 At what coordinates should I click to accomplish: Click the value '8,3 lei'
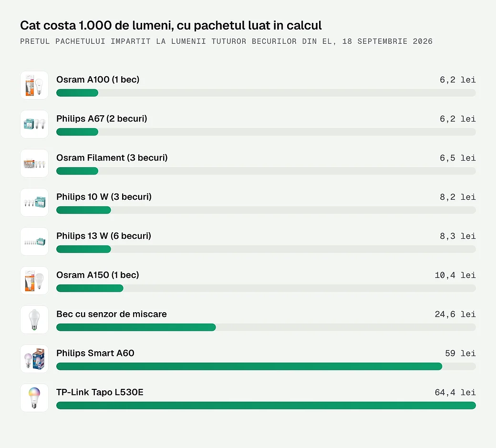pyautogui.click(x=457, y=236)
